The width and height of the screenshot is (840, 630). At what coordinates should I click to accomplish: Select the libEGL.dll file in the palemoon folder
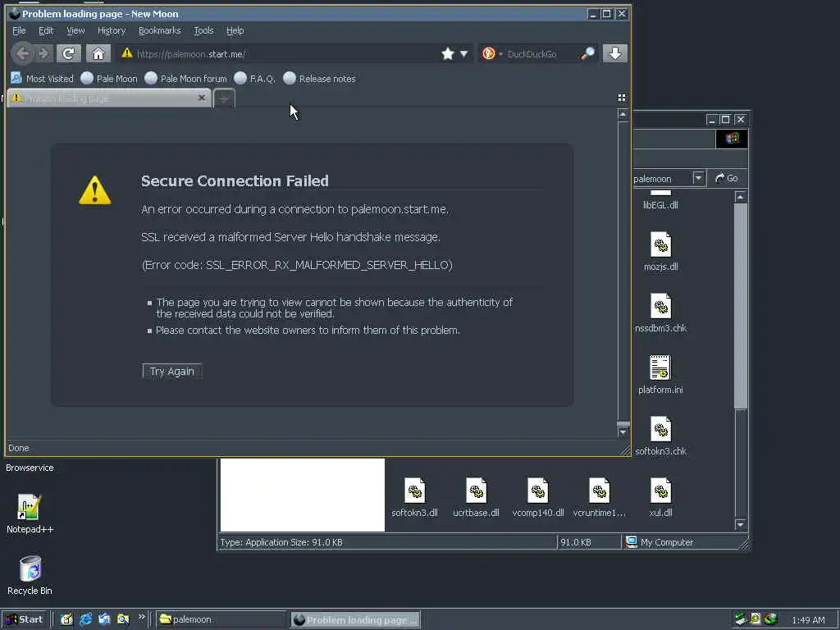[660, 199]
